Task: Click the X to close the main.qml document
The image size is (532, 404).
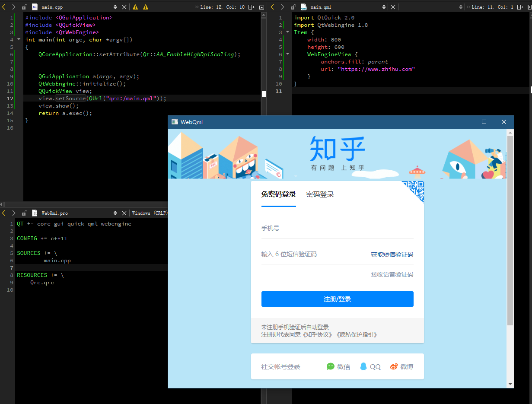Action: (x=392, y=6)
